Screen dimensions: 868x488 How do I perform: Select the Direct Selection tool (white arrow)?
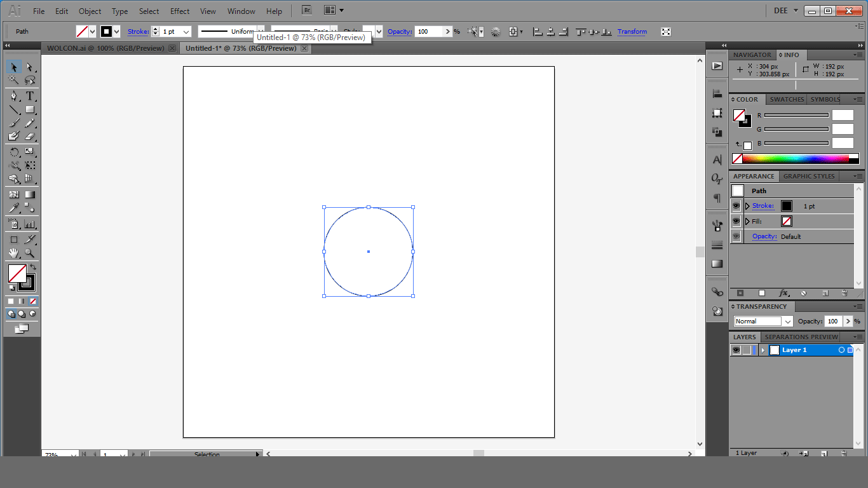coord(29,67)
